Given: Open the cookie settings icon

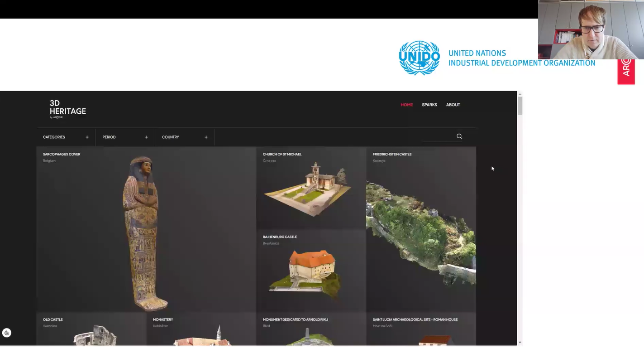Looking at the screenshot, I should [x=7, y=333].
